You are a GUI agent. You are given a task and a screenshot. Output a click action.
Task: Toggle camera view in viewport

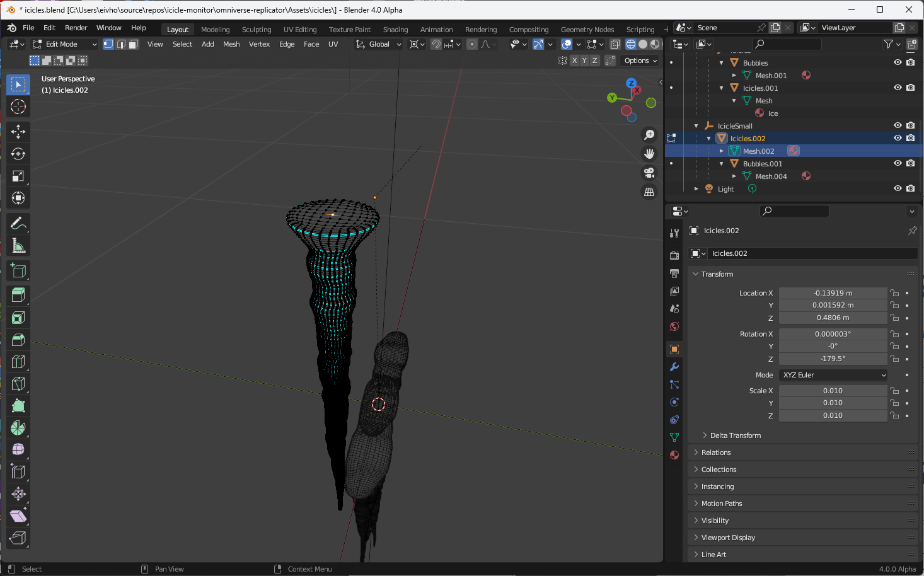(x=649, y=173)
